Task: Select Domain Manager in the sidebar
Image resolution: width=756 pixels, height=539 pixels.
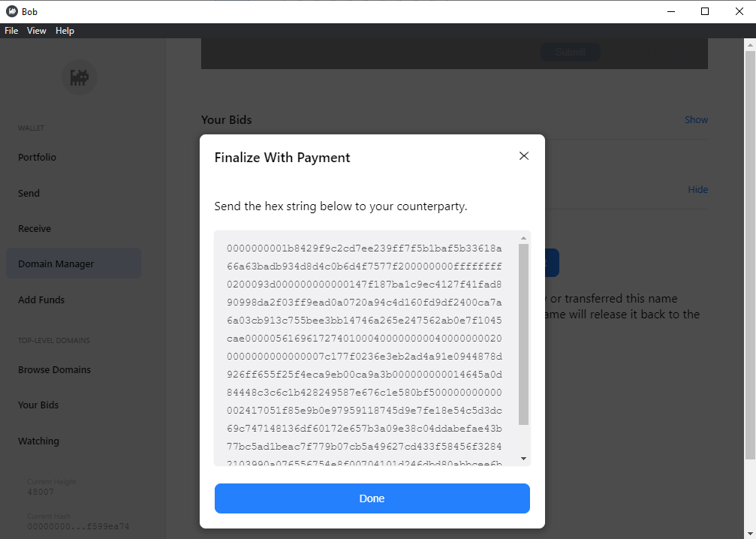Action: point(56,264)
